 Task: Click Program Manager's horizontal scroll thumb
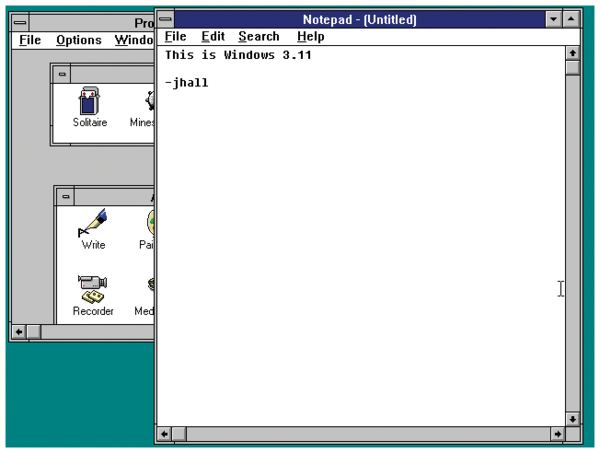click(34, 332)
